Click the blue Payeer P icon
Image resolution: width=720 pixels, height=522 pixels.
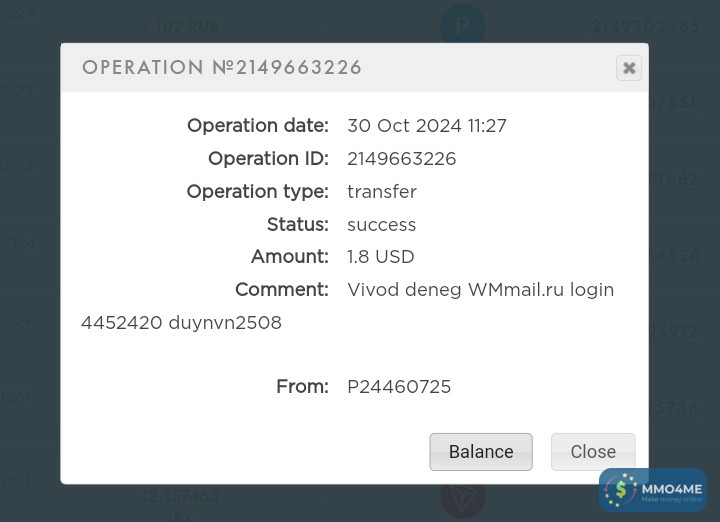[x=462, y=26]
